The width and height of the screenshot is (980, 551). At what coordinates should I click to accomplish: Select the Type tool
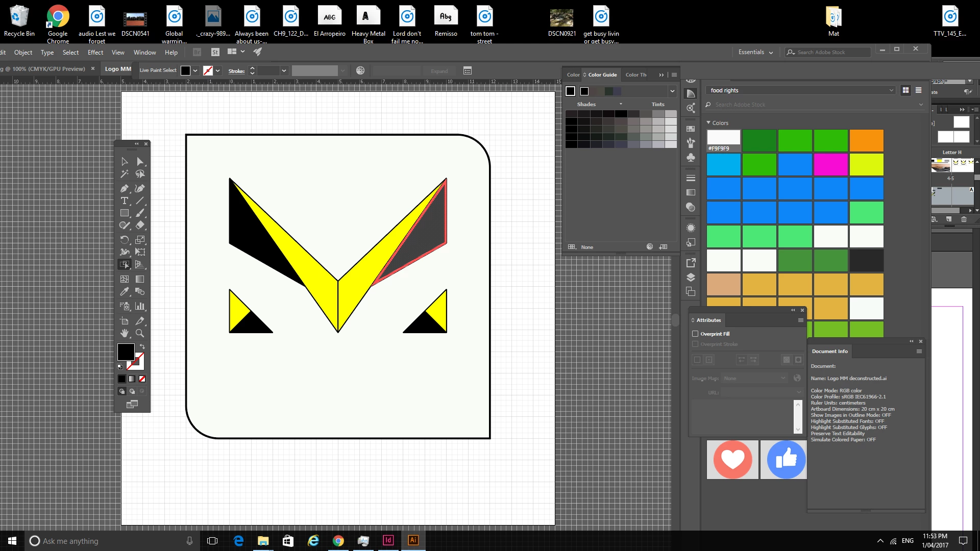point(124,201)
